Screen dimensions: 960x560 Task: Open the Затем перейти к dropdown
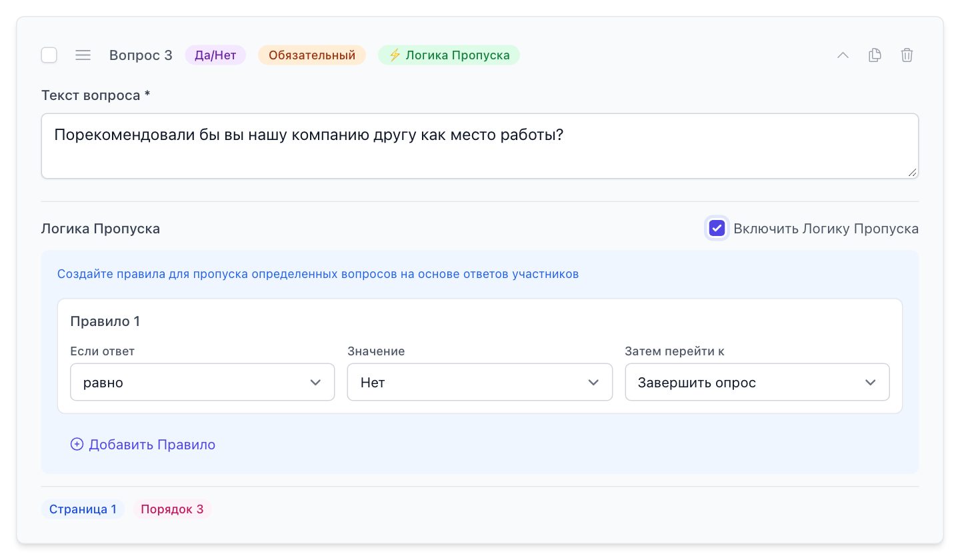coord(757,382)
